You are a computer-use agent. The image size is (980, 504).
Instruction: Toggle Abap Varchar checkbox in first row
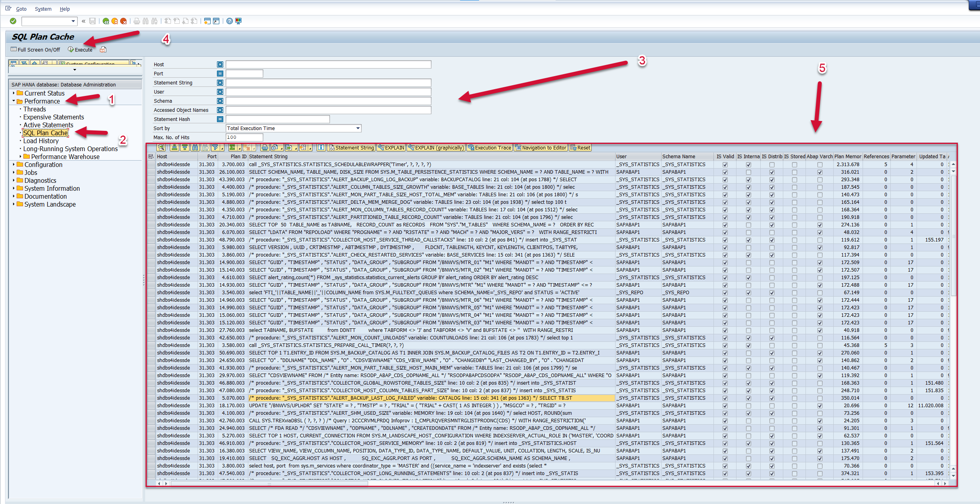pos(820,165)
